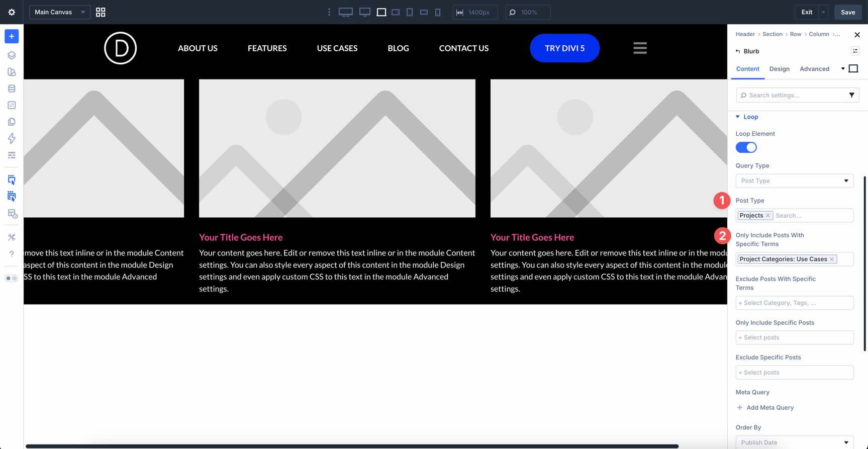Open the help question mark icon
This screenshot has height=449, width=868.
point(12,254)
